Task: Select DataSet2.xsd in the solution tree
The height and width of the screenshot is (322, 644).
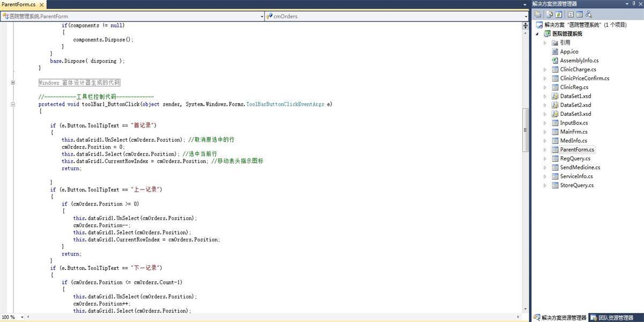Action: pos(575,105)
